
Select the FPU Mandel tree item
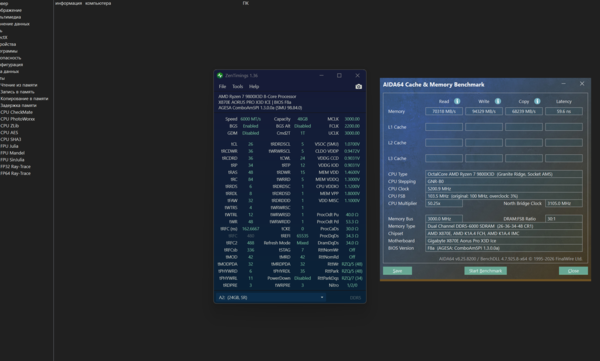tap(12, 153)
